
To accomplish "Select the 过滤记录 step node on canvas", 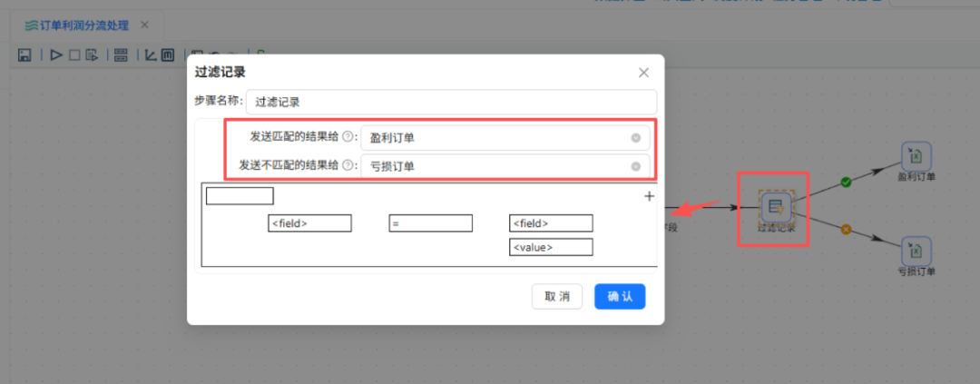I will [776, 206].
